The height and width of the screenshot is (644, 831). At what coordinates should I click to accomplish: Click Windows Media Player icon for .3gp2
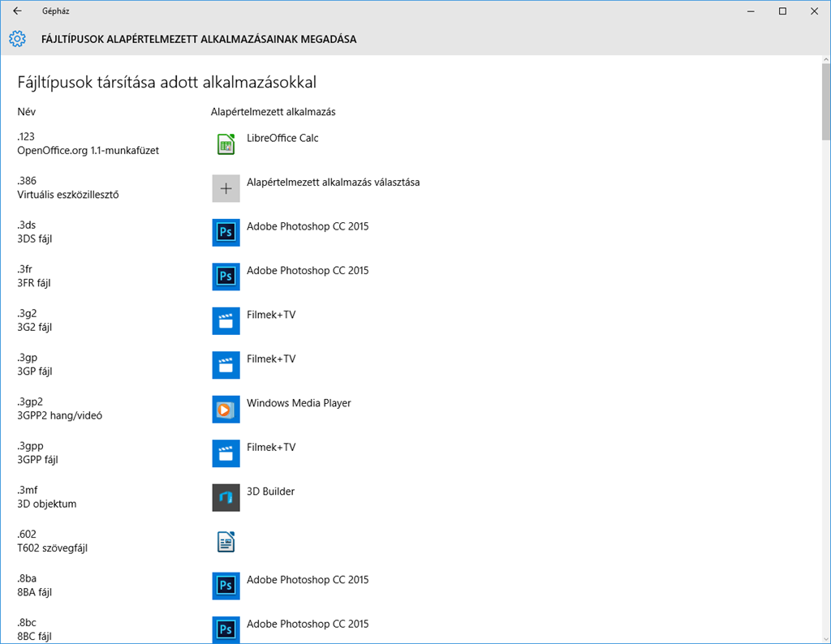point(226,410)
